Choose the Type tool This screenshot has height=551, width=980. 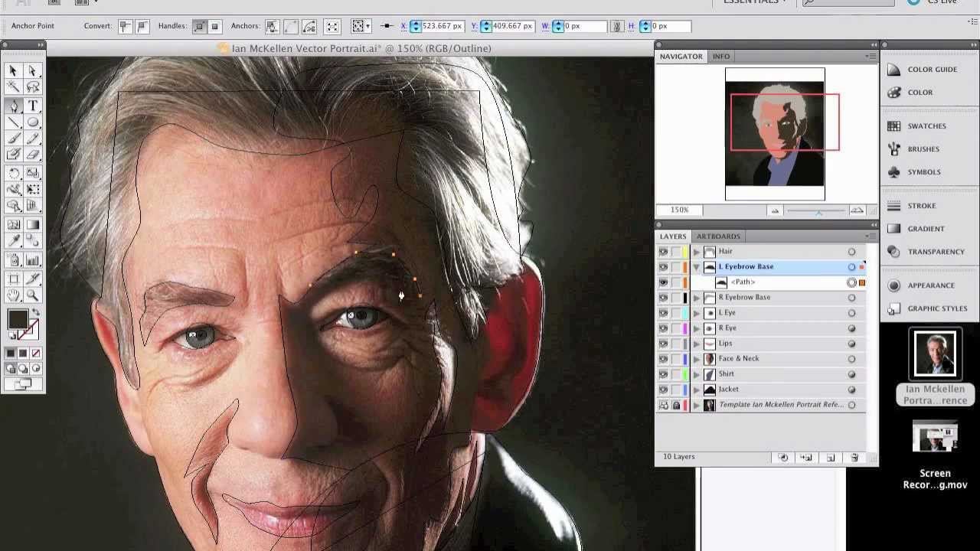tap(34, 106)
